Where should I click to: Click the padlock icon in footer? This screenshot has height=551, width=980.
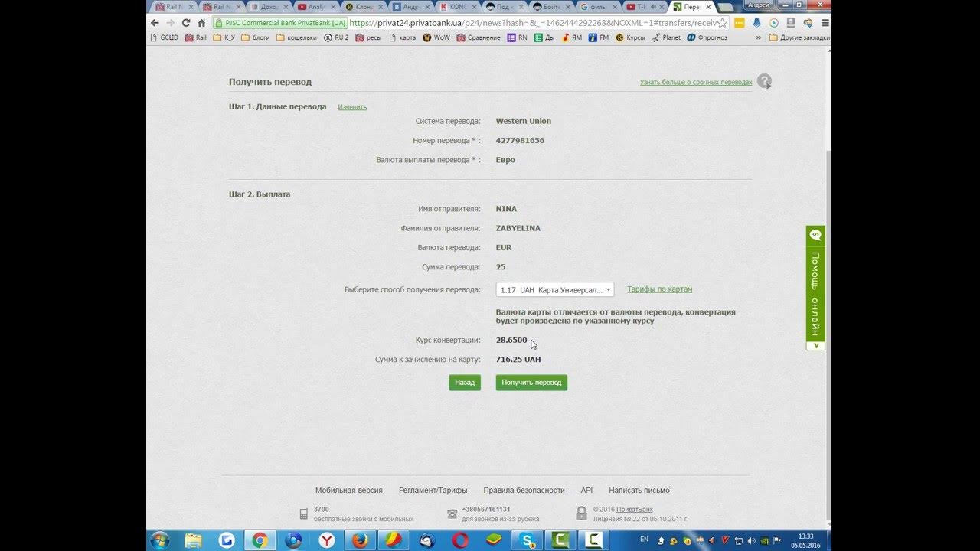582,513
